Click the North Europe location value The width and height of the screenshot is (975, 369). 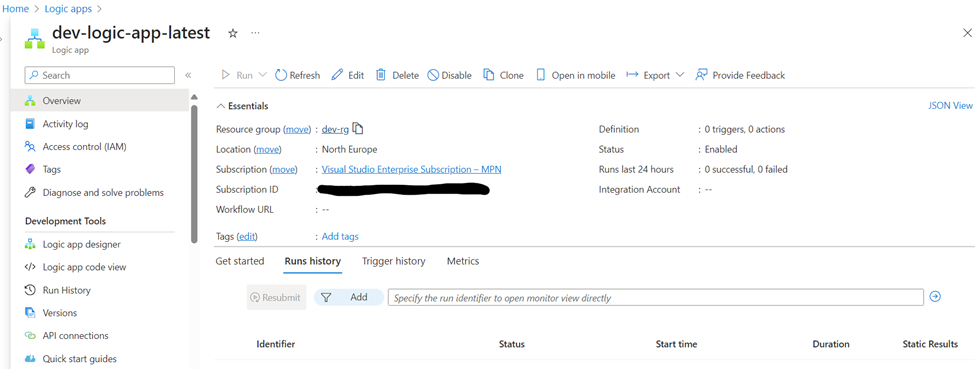point(349,149)
